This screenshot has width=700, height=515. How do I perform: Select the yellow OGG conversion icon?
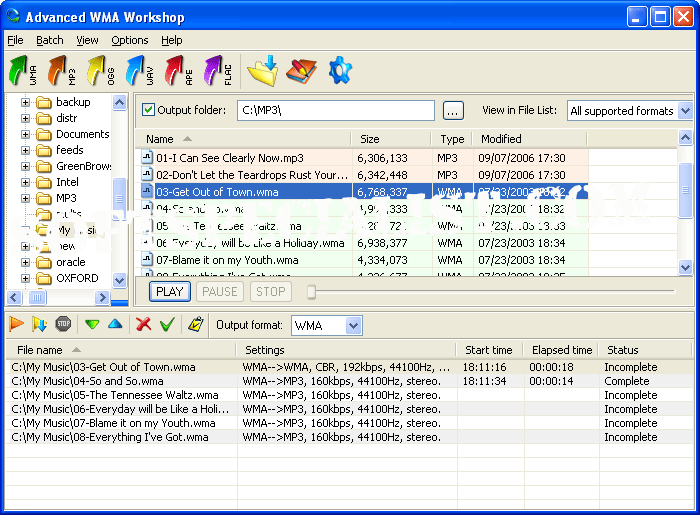[x=100, y=72]
